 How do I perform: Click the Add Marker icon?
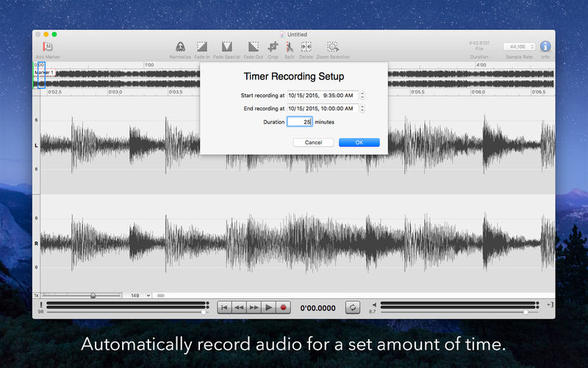48,46
